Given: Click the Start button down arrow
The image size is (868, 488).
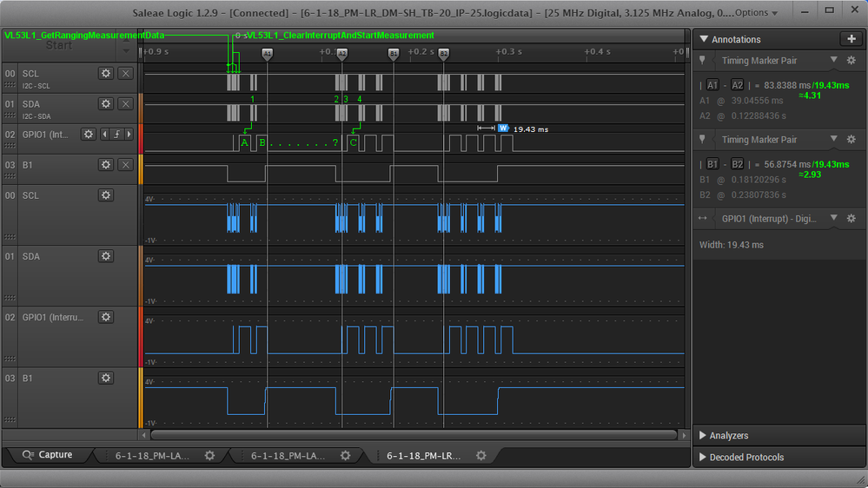Looking at the screenshot, I should click(x=126, y=51).
